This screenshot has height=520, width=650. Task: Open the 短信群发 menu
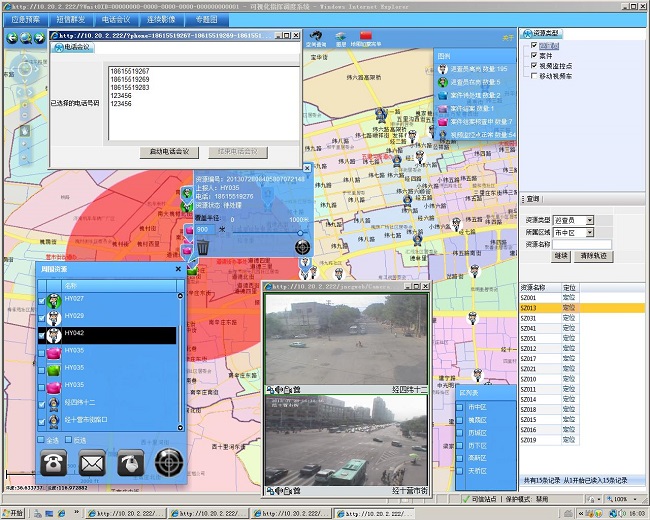[70, 19]
